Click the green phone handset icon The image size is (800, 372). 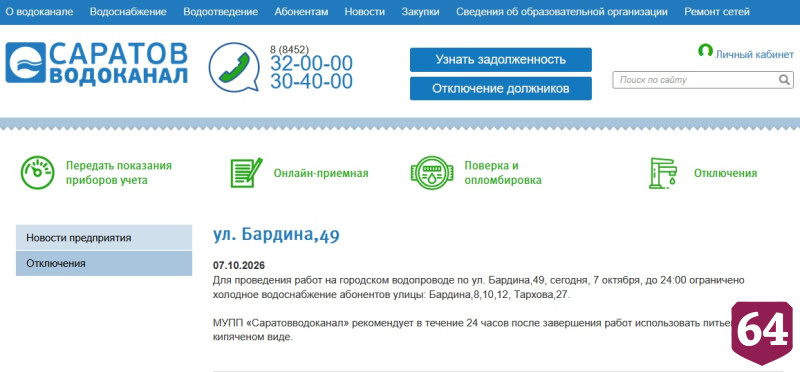pos(234,67)
